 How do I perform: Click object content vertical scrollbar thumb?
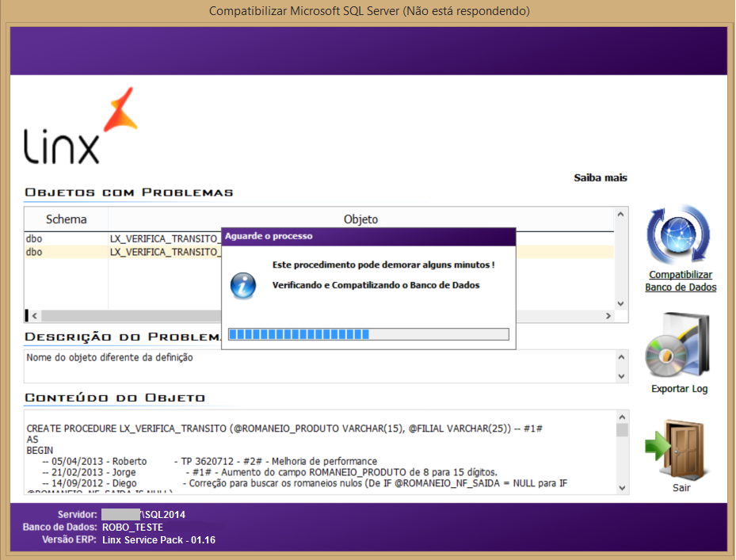coord(622,430)
